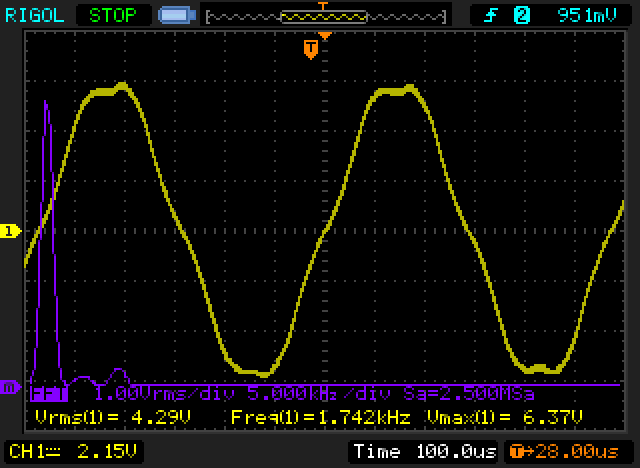
Task: Click the purple FFT spectrum peak
Action: click(46, 105)
